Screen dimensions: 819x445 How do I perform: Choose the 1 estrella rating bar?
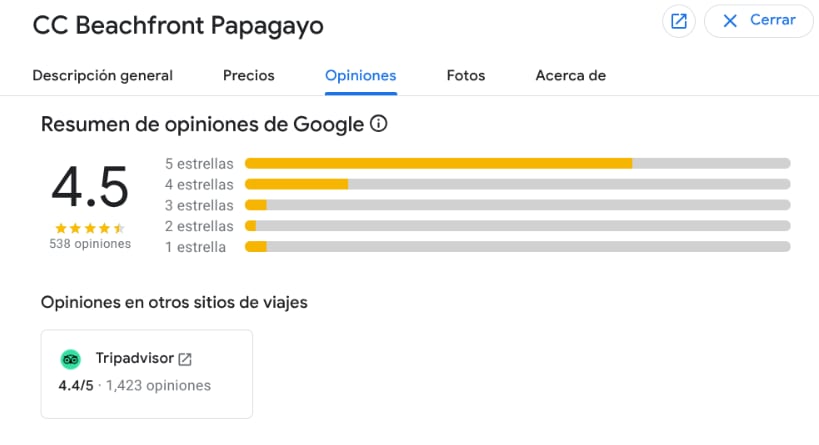[x=517, y=247]
